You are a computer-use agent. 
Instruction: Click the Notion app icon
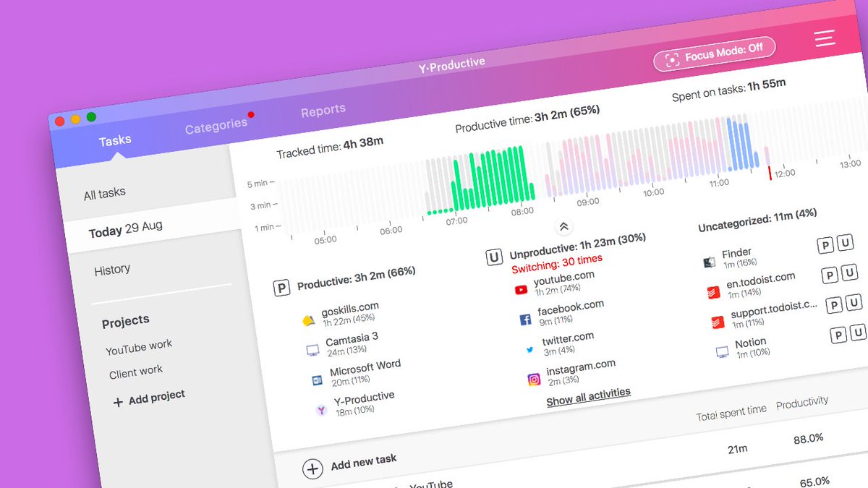pos(722,352)
